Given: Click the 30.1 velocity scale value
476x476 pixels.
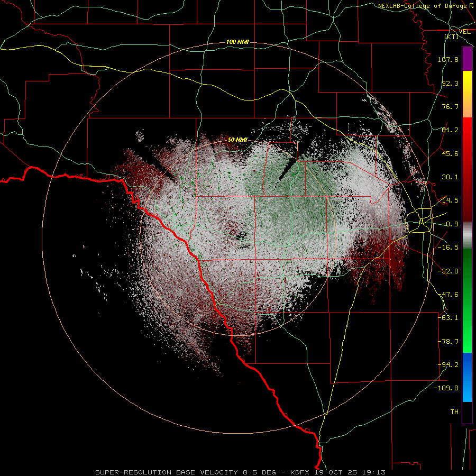Looking at the screenshot, I should [450, 177].
